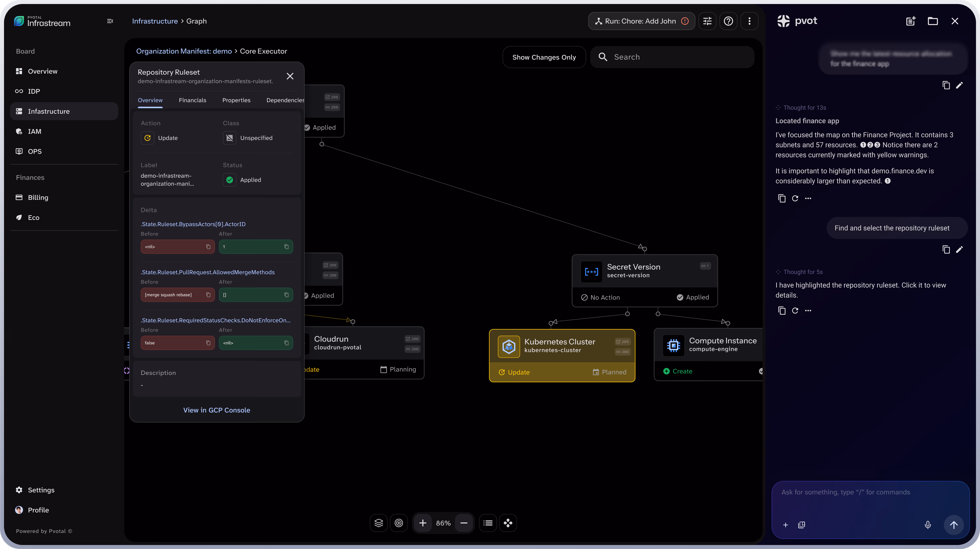Click .State.Ruleset.PullRequest.AllowedMergeMethods delta link

pyautogui.click(x=208, y=272)
